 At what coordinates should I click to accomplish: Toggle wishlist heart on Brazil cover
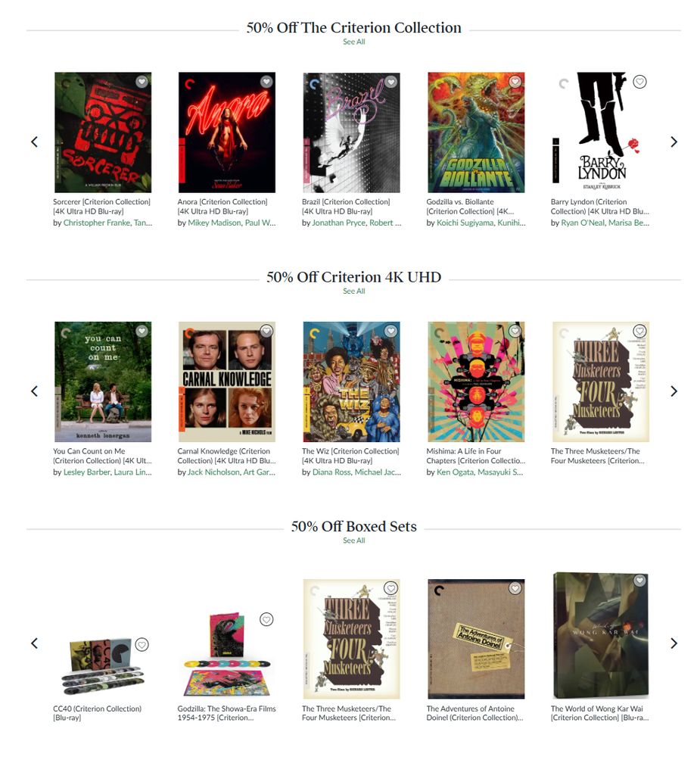pos(391,82)
